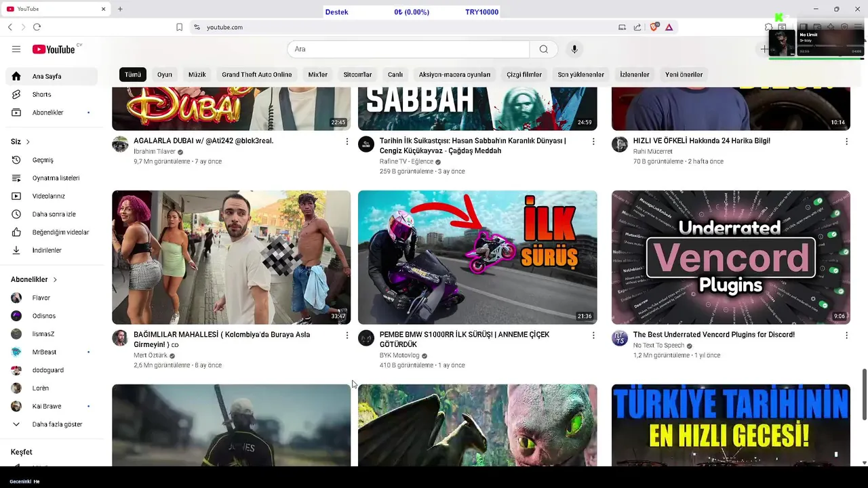The height and width of the screenshot is (488, 868).
Task: Play the İLK SÜRÜŞ motorcycle thumbnail
Action: (477, 258)
